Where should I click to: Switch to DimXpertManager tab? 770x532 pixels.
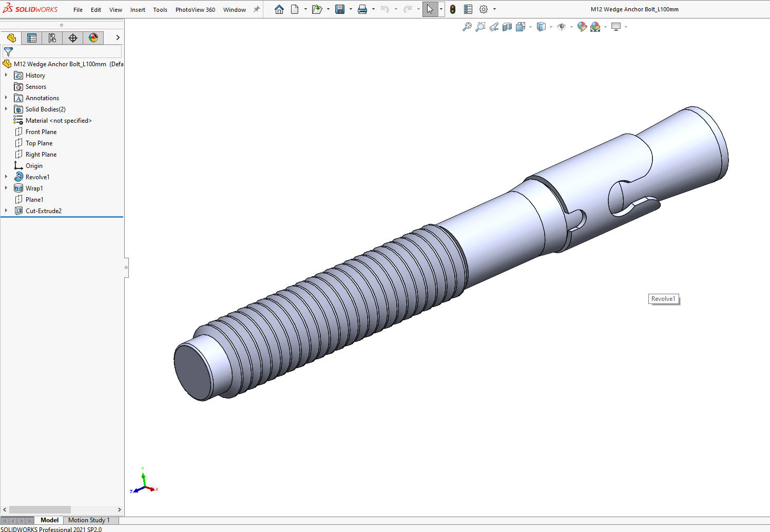[73, 37]
